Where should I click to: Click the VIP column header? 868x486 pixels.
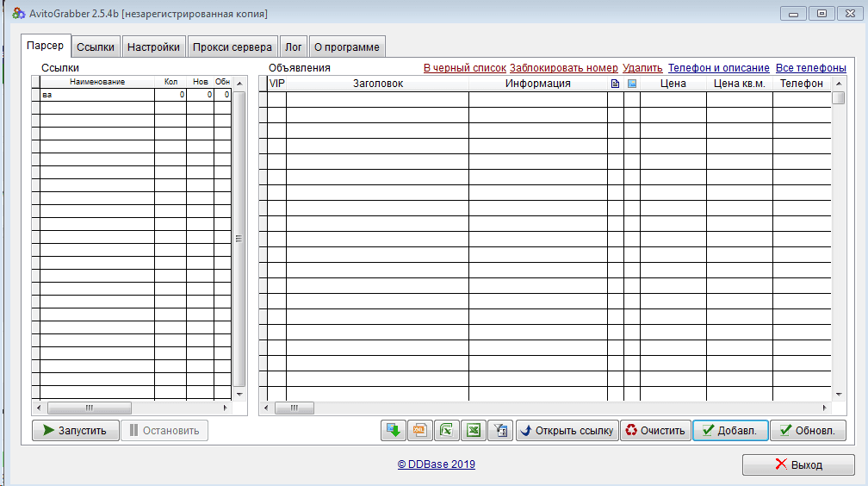pos(276,84)
